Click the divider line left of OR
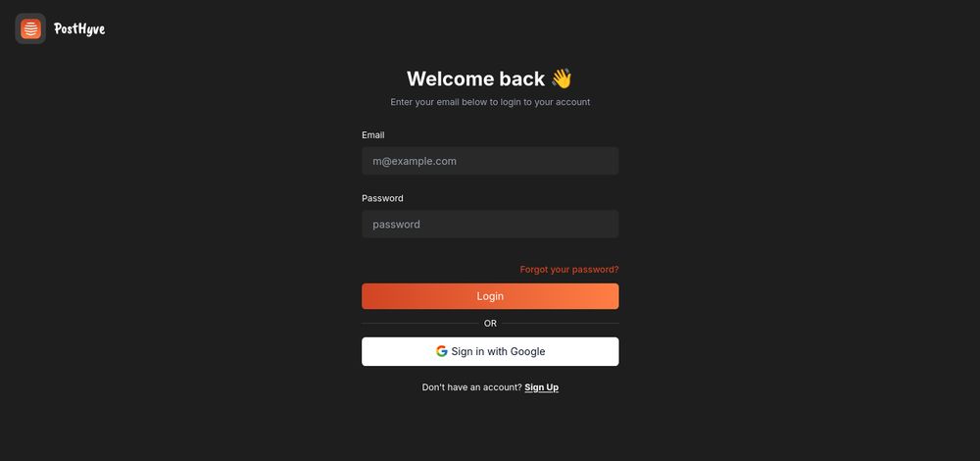 click(x=420, y=324)
